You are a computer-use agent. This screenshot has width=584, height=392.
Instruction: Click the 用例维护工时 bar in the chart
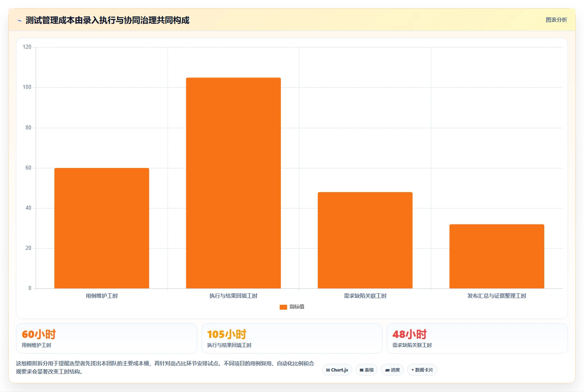click(102, 228)
